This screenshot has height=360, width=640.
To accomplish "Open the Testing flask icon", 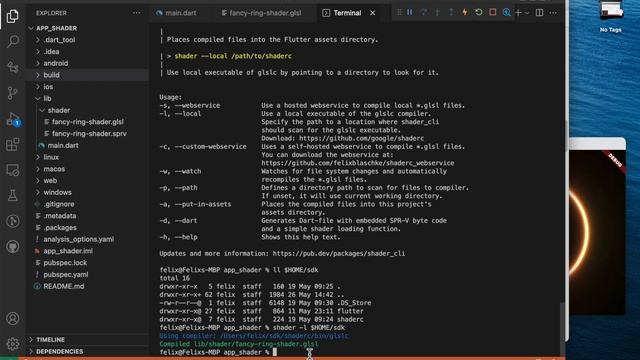I will tap(13, 196).
